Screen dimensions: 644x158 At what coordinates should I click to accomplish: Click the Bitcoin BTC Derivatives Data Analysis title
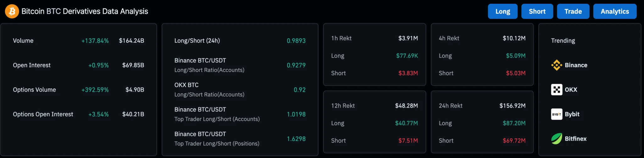tap(85, 11)
